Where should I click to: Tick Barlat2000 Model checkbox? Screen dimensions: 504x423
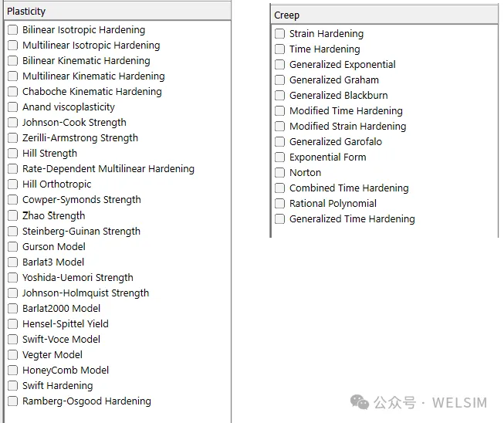[13, 308]
